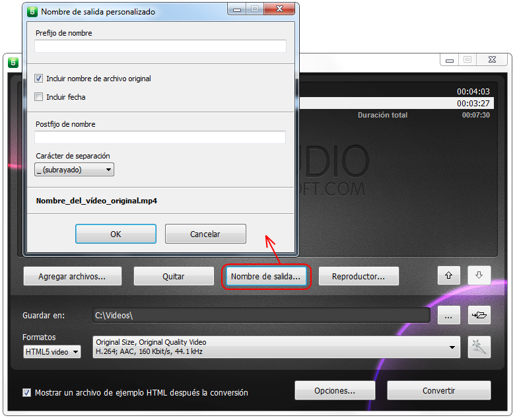Start conversion with Convertir button

click(x=439, y=391)
